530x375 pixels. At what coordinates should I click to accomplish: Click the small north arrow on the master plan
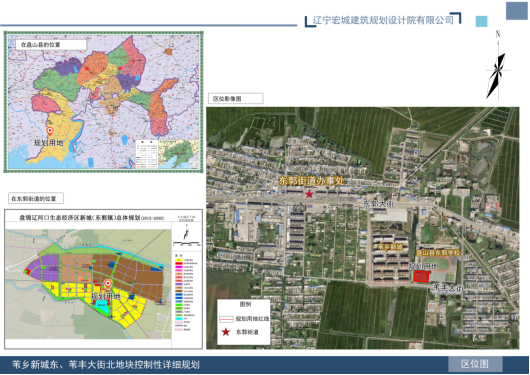click(186, 234)
